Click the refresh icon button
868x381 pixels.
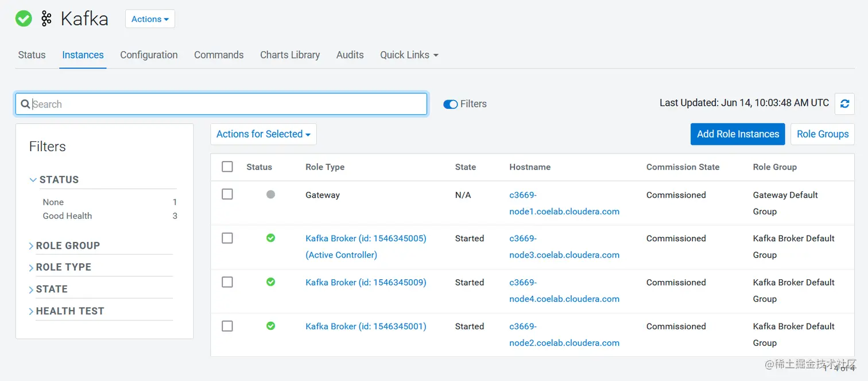(x=844, y=103)
